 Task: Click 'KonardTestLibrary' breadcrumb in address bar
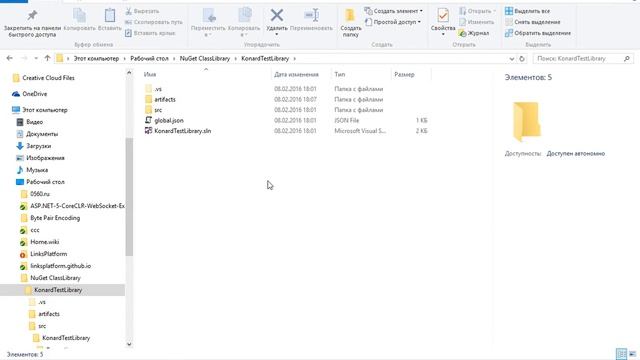[265, 58]
